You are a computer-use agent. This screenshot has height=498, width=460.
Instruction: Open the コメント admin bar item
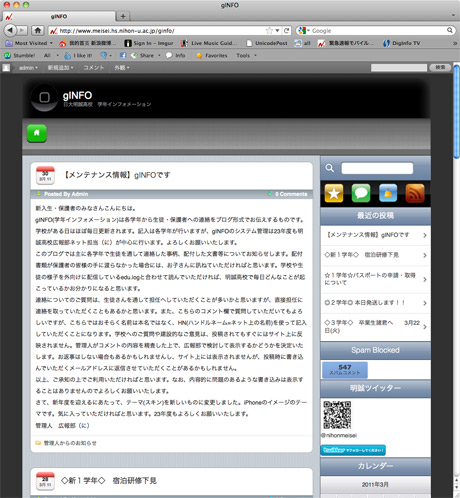[93, 68]
